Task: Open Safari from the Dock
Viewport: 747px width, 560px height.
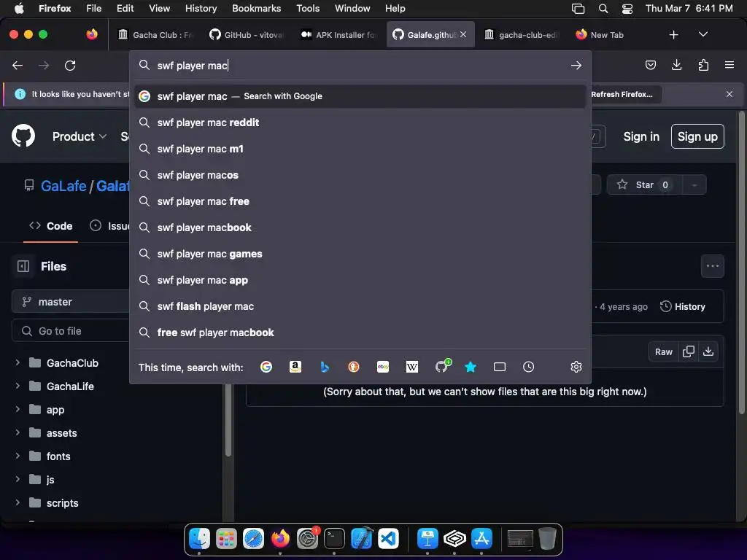Action: point(253,539)
